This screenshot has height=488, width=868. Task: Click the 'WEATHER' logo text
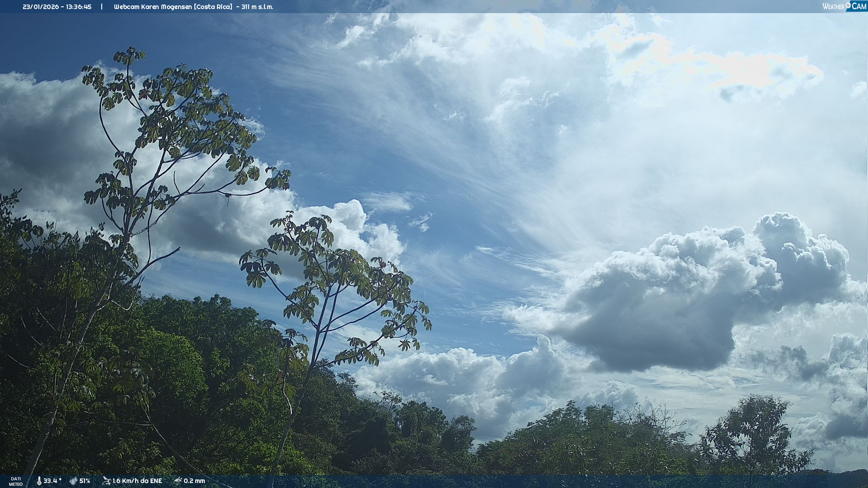(x=833, y=7)
